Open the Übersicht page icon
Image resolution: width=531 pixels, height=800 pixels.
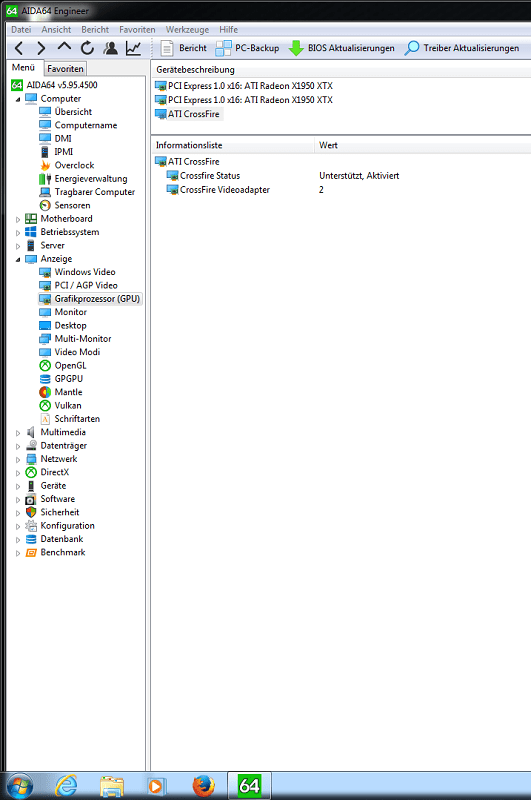click(45, 112)
